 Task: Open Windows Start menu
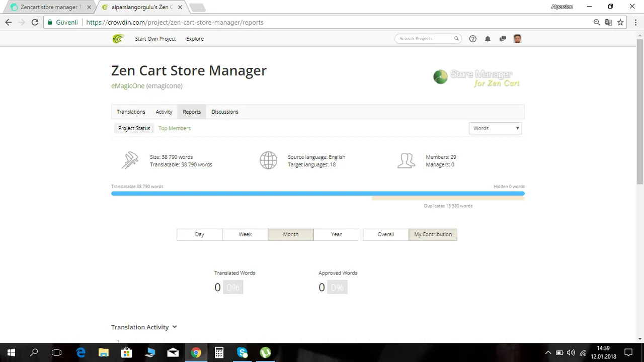tap(11, 352)
